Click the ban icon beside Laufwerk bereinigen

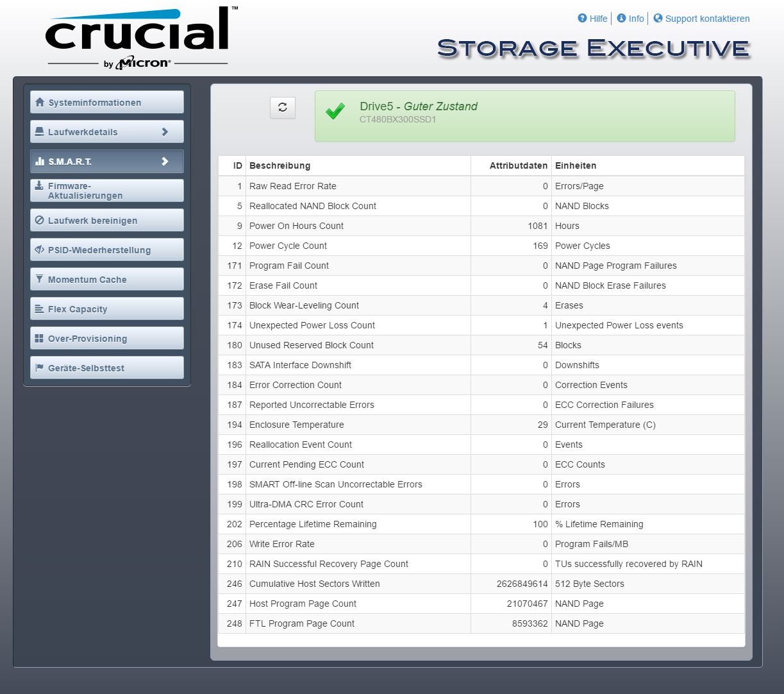click(40, 220)
